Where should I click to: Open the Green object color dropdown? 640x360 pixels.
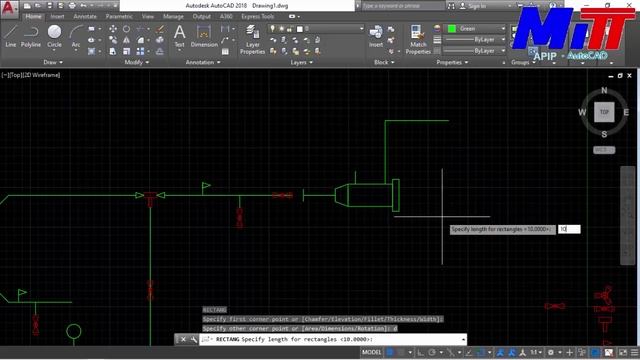503,29
